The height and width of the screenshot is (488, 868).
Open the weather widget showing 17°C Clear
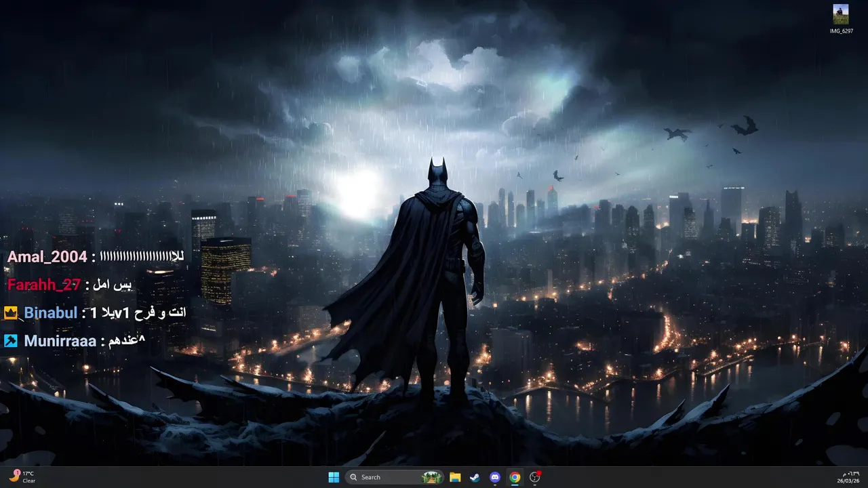tap(22, 477)
